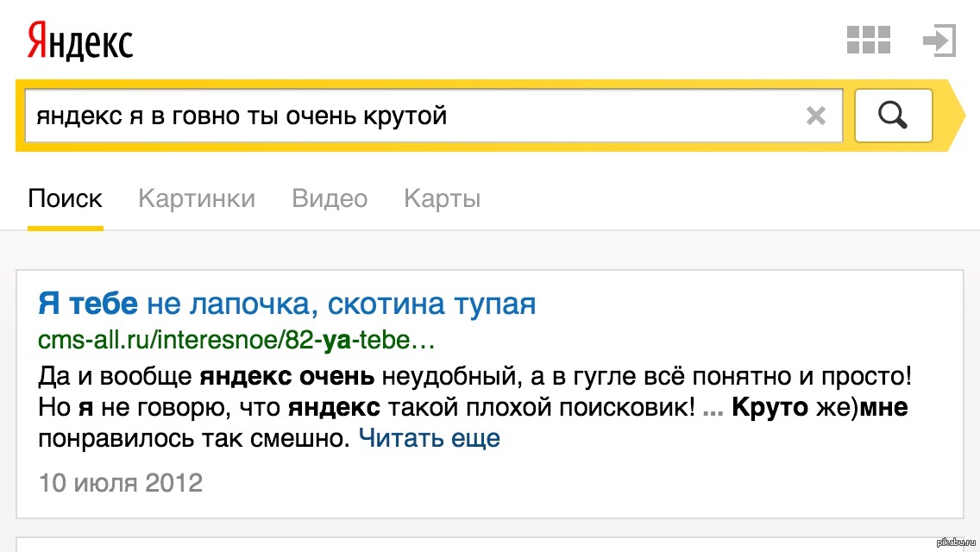Open result "Я тебе не лапочка, скотина тупая"

pyautogui.click(x=286, y=304)
